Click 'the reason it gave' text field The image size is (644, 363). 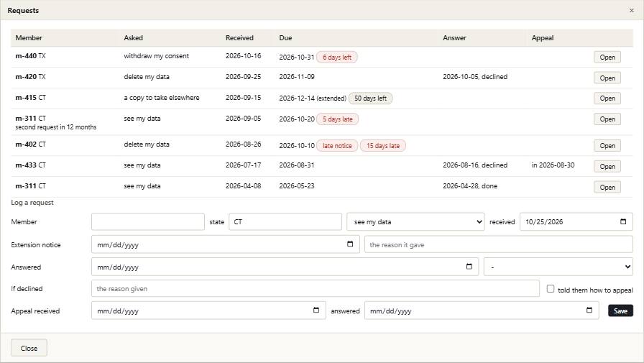pos(499,244)
